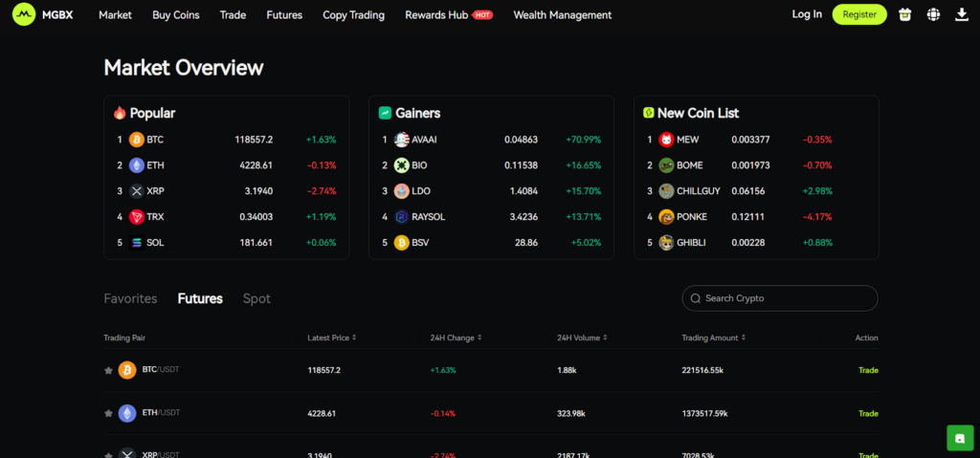Click the AVAAI +70.99% change value
The height and width of the screenshot is (458, 980).
[x=583, y=140]
